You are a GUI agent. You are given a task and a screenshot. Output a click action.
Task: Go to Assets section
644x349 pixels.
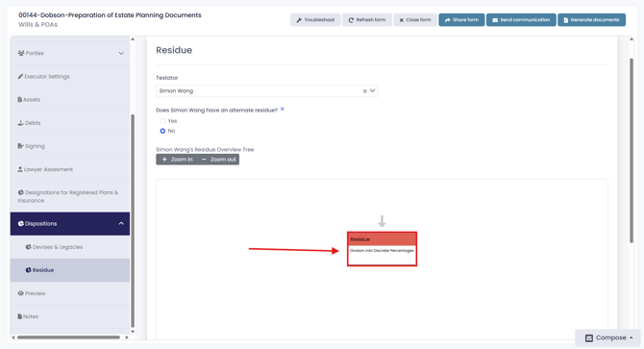pos(70,100)
